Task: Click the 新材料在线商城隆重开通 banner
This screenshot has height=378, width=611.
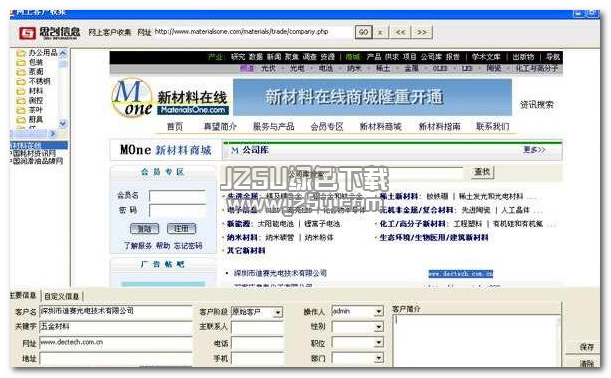Action: click(x=373, y=97)
